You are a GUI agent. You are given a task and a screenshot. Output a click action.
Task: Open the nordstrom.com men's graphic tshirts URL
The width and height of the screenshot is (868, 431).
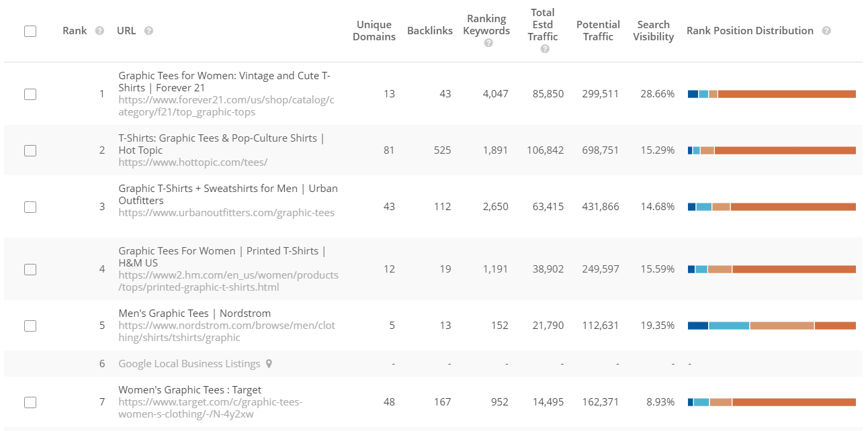click(226, 332)
